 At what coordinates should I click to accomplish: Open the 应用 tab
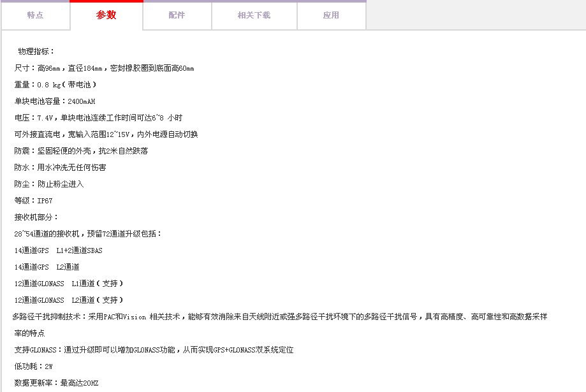tap(331, 15)
